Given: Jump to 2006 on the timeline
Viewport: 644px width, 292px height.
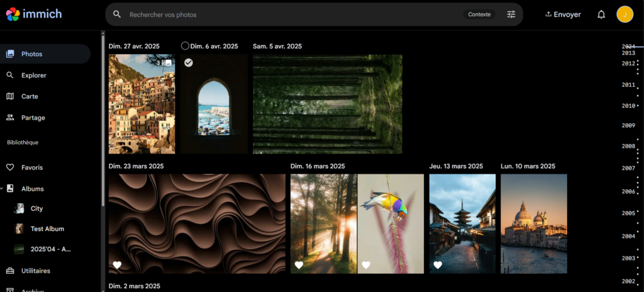Looking at the screenshot, I should point(628,192).
